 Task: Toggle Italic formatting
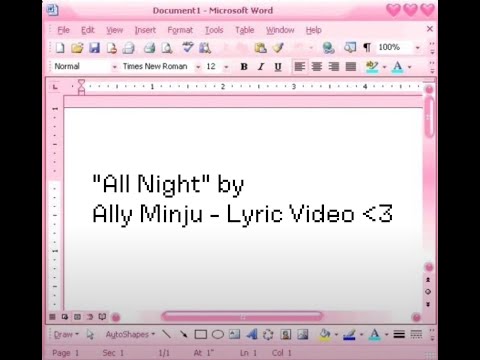click(x=261, y=67)
